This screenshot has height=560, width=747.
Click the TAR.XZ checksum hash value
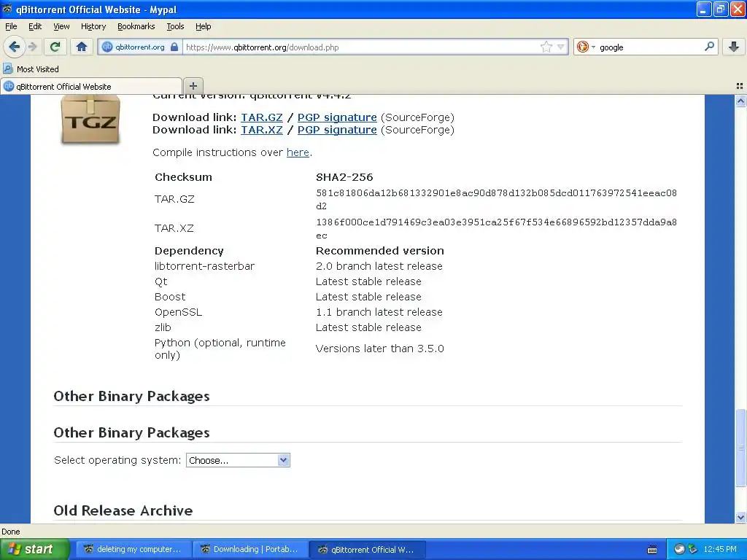[x=496, y=228]
